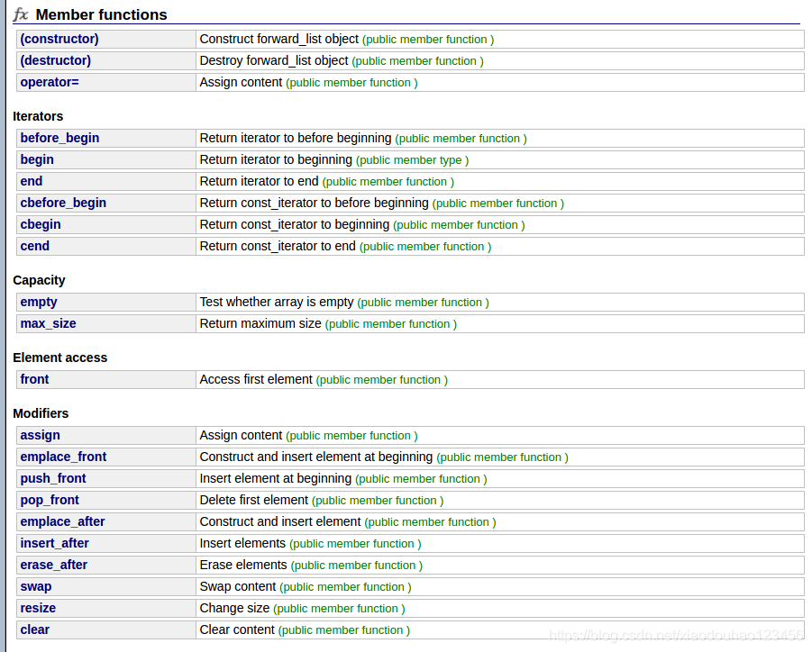The width and height of the screenshot is (812, 652).
Task: Click 'Return const_iterator to beginning' description
Action: [x=295, y=224]
